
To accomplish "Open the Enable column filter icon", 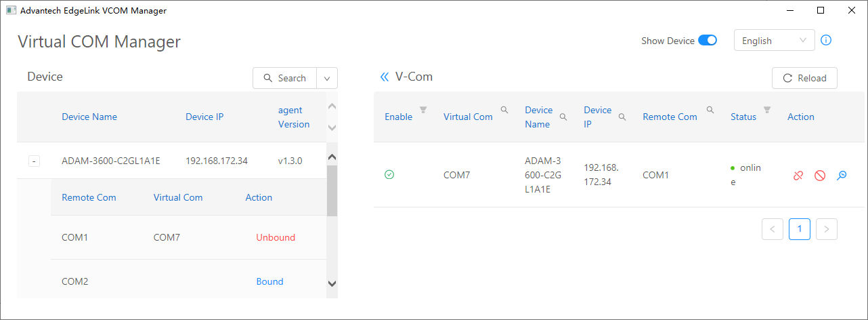I will tap(423, 110).
